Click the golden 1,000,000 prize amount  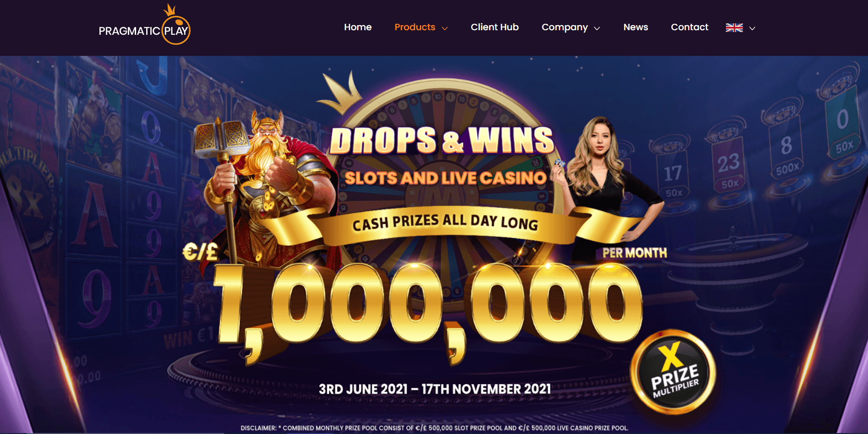tap(429, 311)
